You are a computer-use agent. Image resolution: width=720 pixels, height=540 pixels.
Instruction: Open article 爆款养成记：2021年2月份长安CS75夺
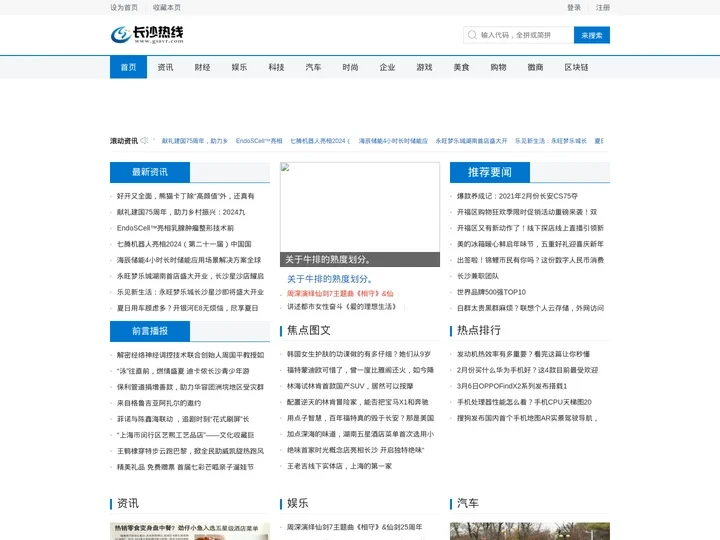click(517, 196)
